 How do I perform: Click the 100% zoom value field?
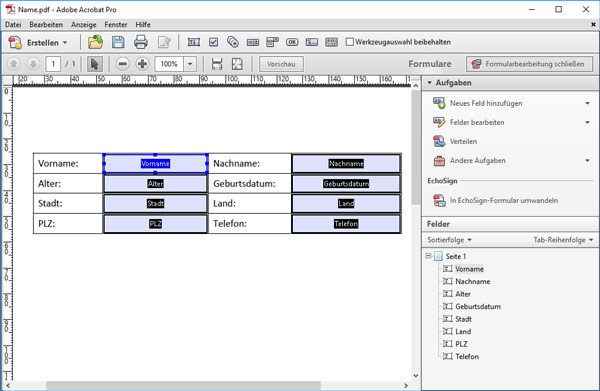169,64
